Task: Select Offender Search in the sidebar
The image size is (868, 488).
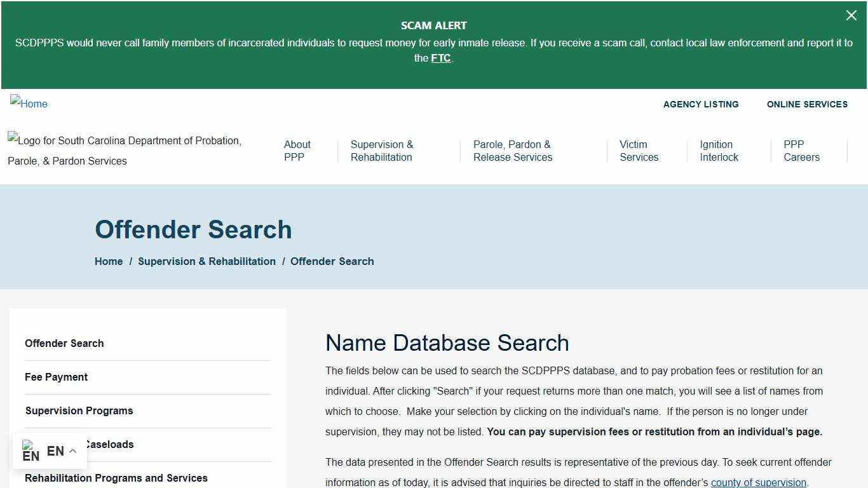Action: tap(64, 343)
